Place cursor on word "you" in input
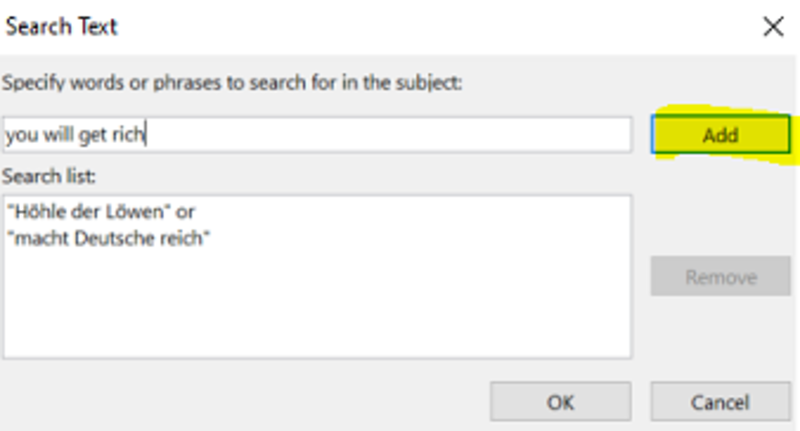Image resolution: width=800 pixels, height=431 pixels. coord(21,136)
